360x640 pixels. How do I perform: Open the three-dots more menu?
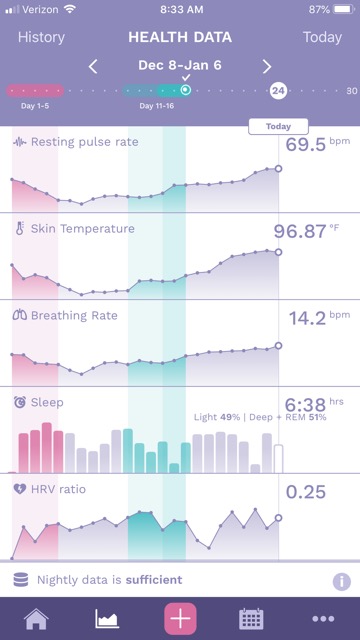click(323, 619)
